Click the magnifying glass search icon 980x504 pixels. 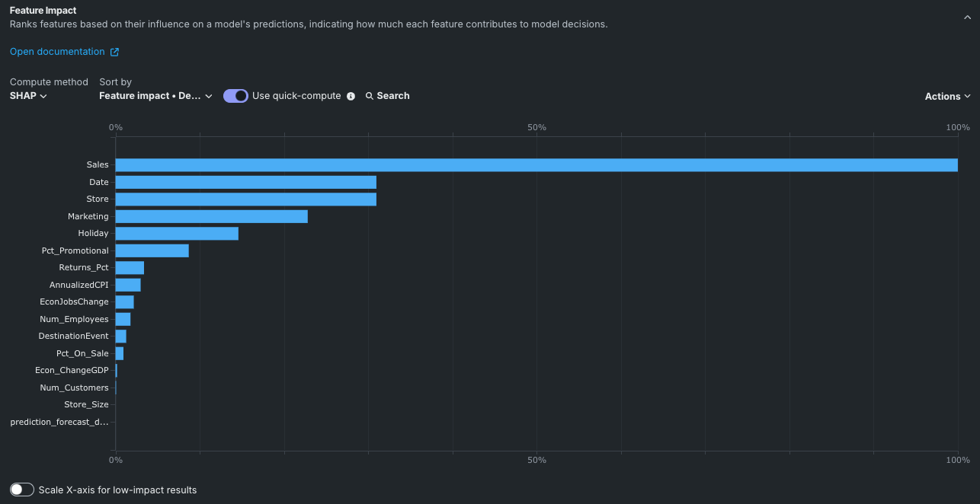pos(370,96)
